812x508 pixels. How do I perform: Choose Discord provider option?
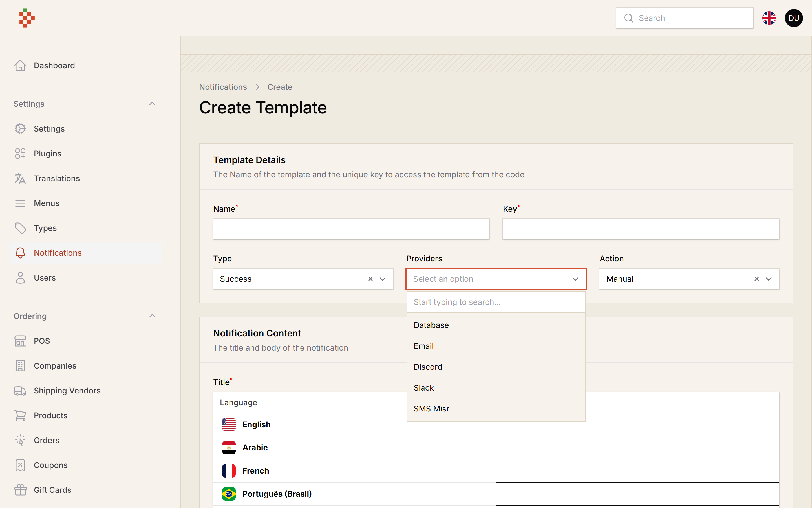pyautogui.click(x=496, y=367)
